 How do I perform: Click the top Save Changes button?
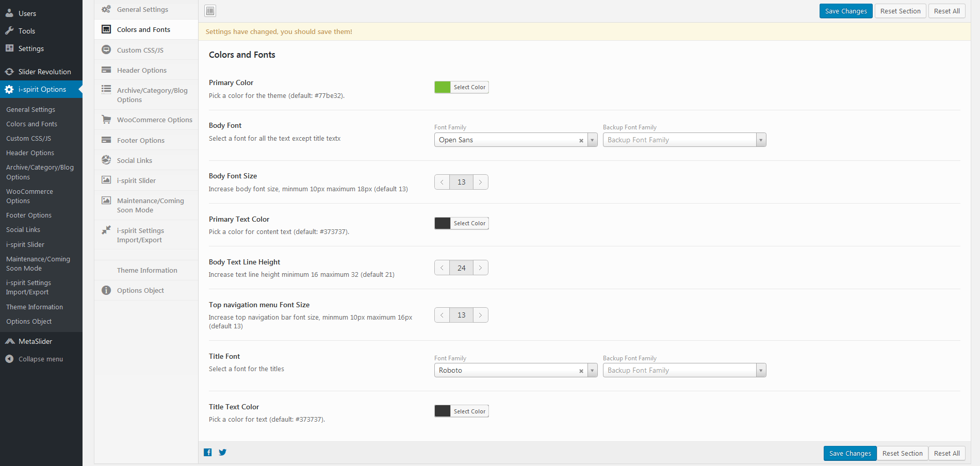coord(846,11)
